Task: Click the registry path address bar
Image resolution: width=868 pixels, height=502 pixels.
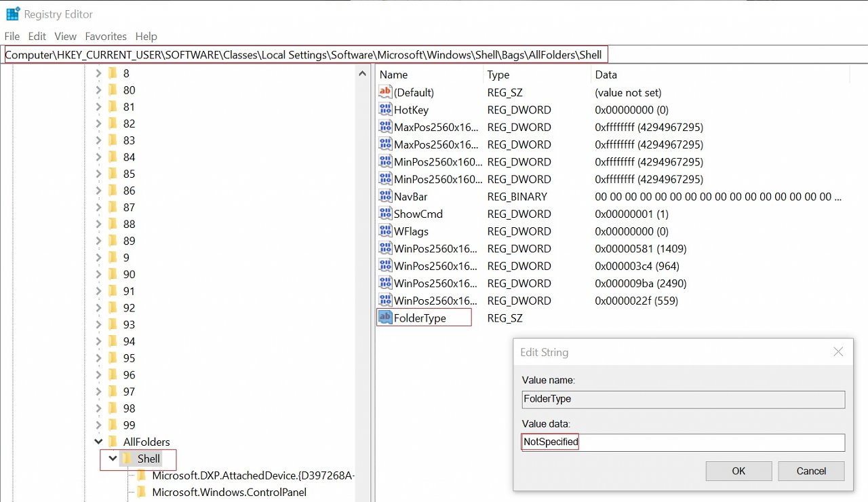Action: (x=434, y=54)
